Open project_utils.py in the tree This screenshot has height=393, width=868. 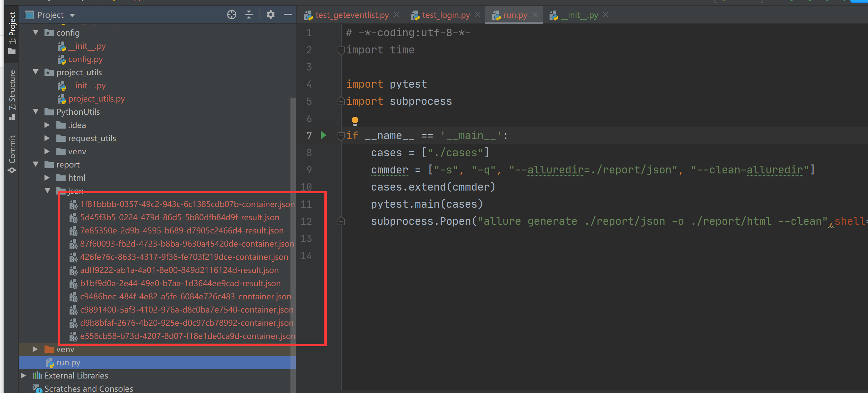96,99
